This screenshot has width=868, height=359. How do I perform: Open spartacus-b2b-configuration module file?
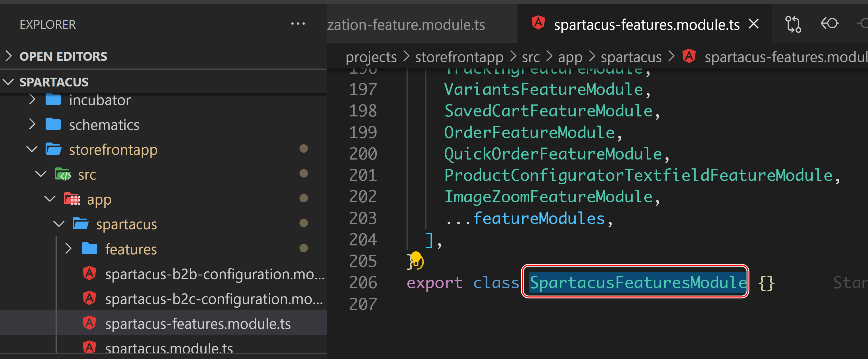[x=214, y=274]
